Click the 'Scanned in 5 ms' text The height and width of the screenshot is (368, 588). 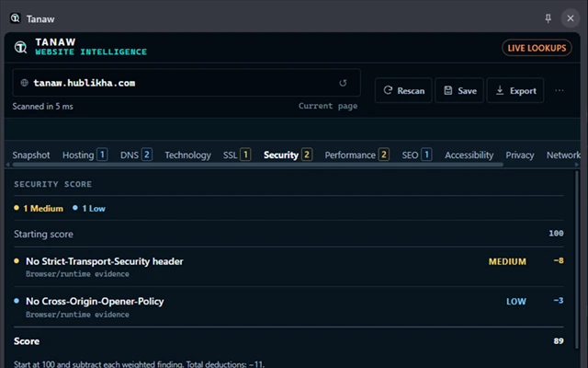click(43, 107)
